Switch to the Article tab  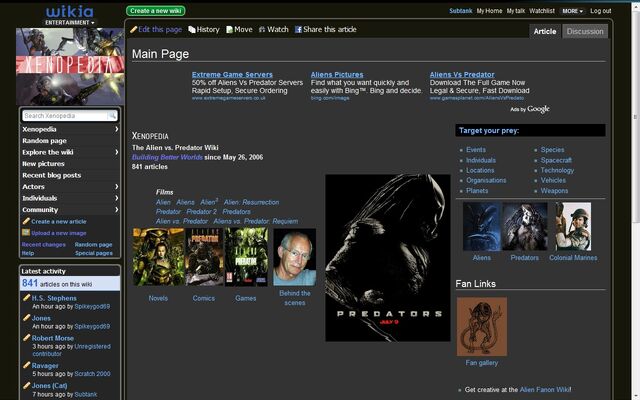click(x=545, y=31)
